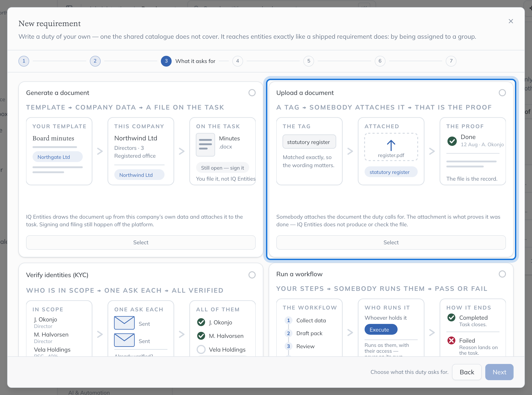Click the What it asks for step label
Screen dimensions: 532x395
(195, 61)
